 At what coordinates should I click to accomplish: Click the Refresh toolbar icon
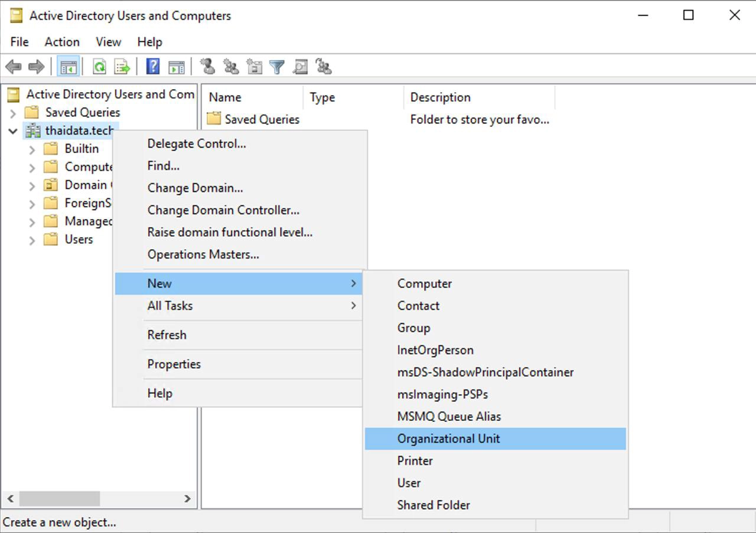pos(99,67)
